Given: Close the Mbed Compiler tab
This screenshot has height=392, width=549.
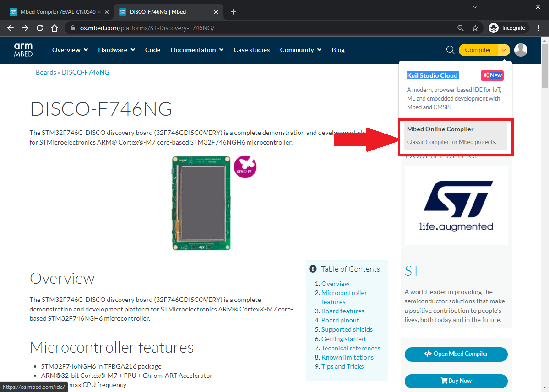Looking at the screenshot, I should point(107,12).
